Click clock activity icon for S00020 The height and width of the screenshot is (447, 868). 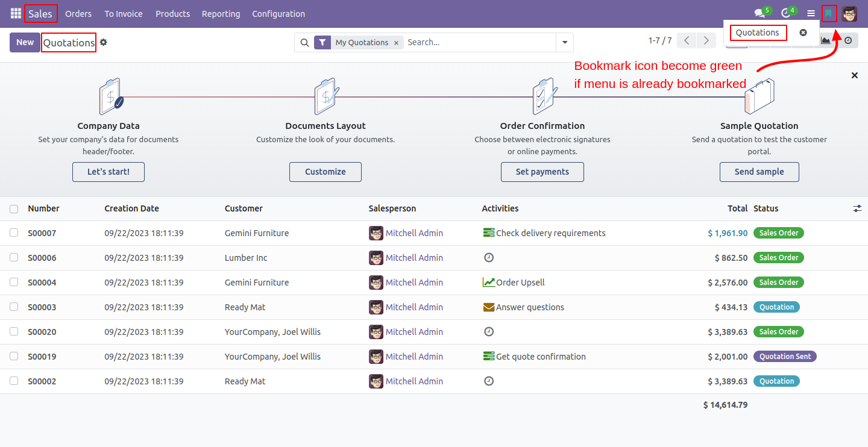tap(489, 332)
